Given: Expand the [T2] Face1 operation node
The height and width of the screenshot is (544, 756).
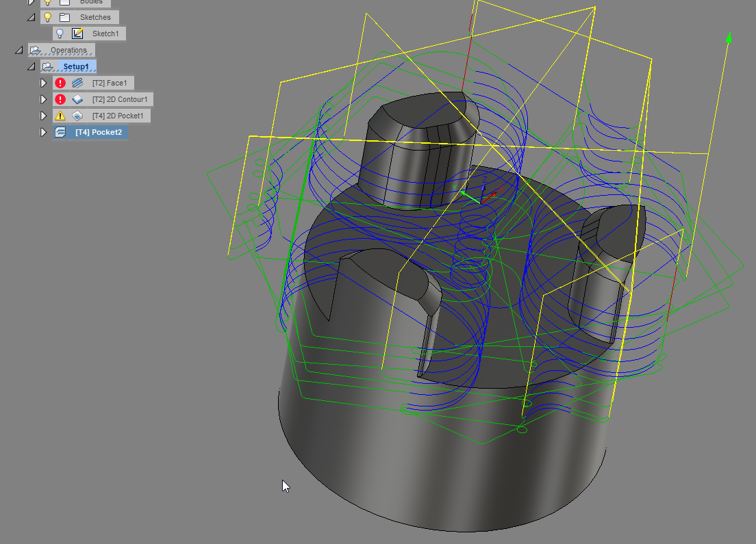Looking at the screenshot, I should (x=43, y=83).
